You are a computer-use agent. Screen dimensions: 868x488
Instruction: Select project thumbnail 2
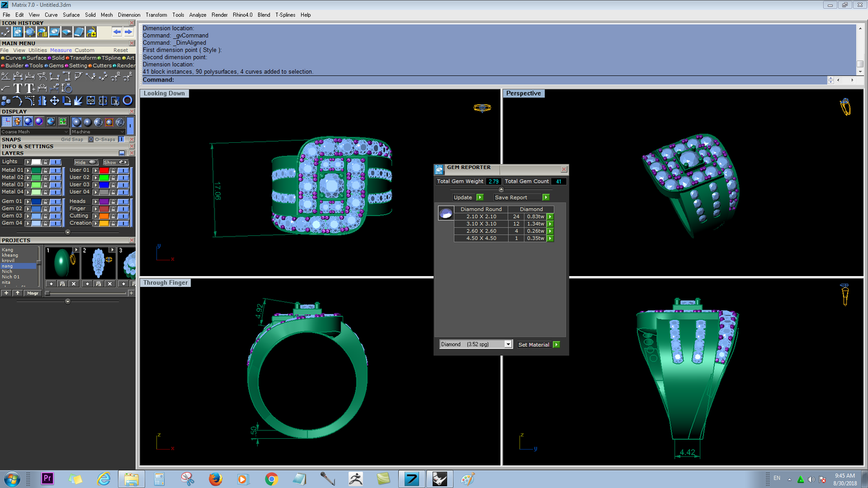[99, 264]
